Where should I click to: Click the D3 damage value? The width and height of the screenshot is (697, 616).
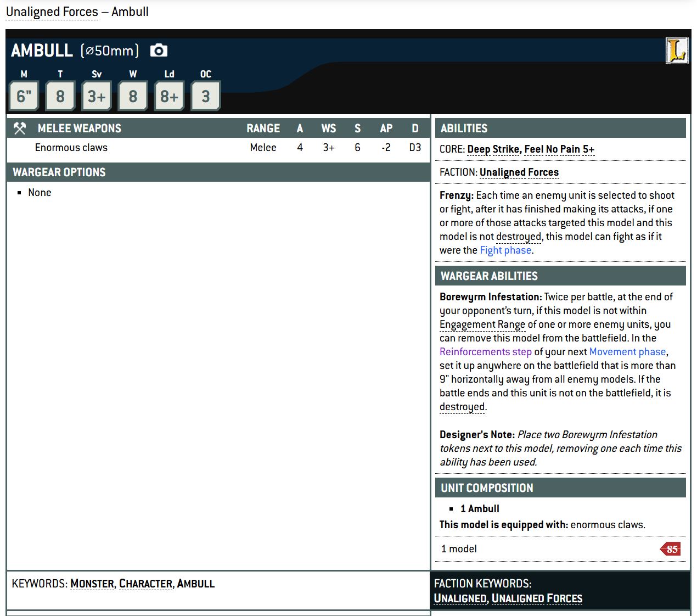(415, 148)
